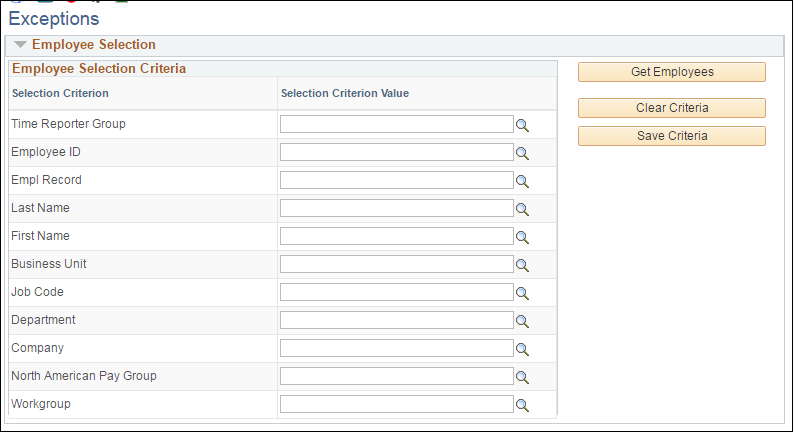Click the Department label

[43, 320]
